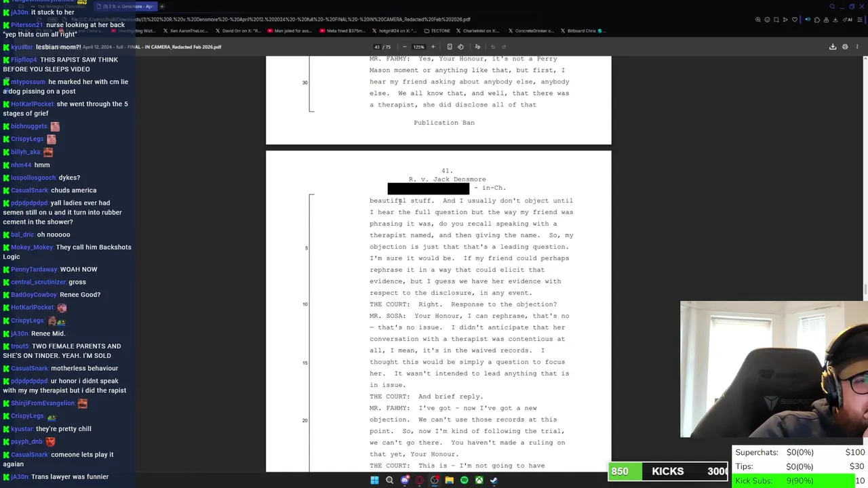Open the Windows Start menu

(374, 481)
